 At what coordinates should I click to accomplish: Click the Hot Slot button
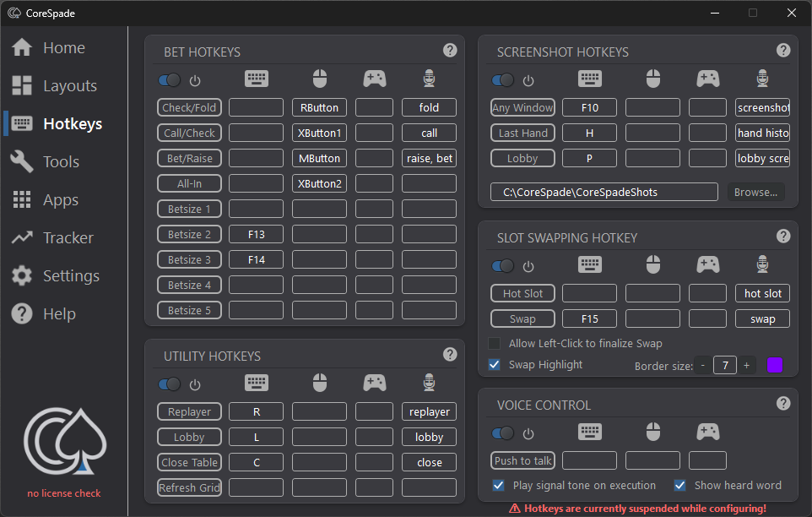(522, 293)
